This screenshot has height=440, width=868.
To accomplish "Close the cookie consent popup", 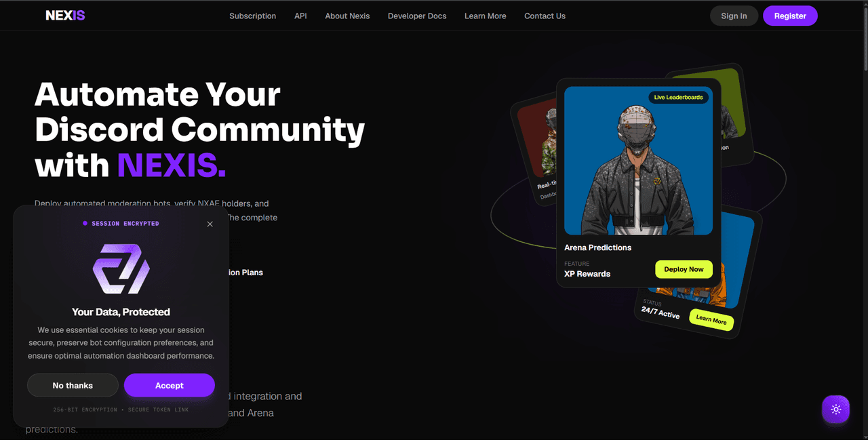I will tap(210, 224).
